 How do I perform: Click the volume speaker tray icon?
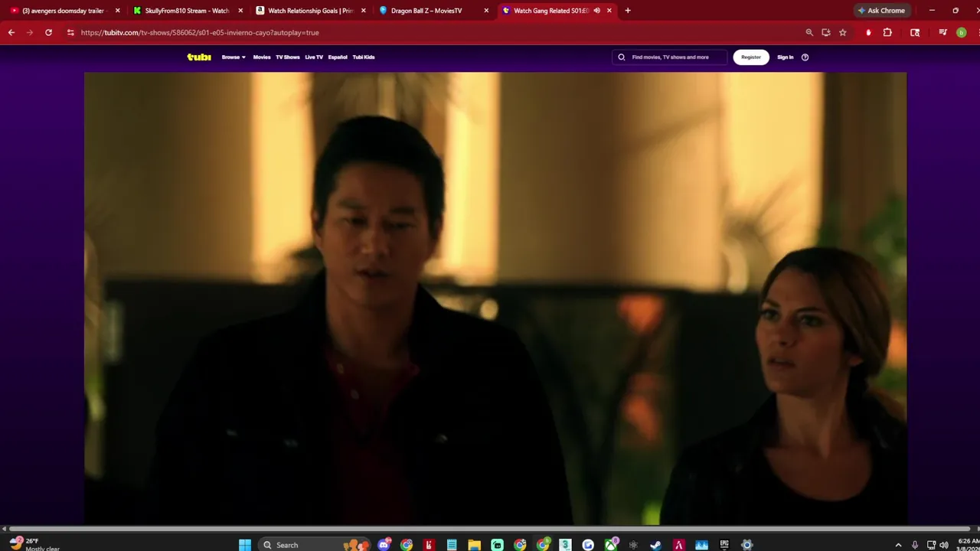(943, 545)
